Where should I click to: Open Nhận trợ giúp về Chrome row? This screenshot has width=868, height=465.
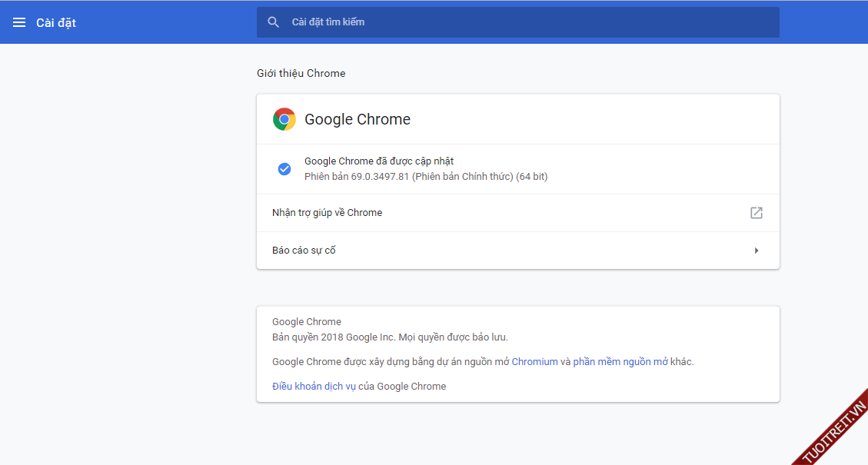pyautogui.click(x=328, y=213)
